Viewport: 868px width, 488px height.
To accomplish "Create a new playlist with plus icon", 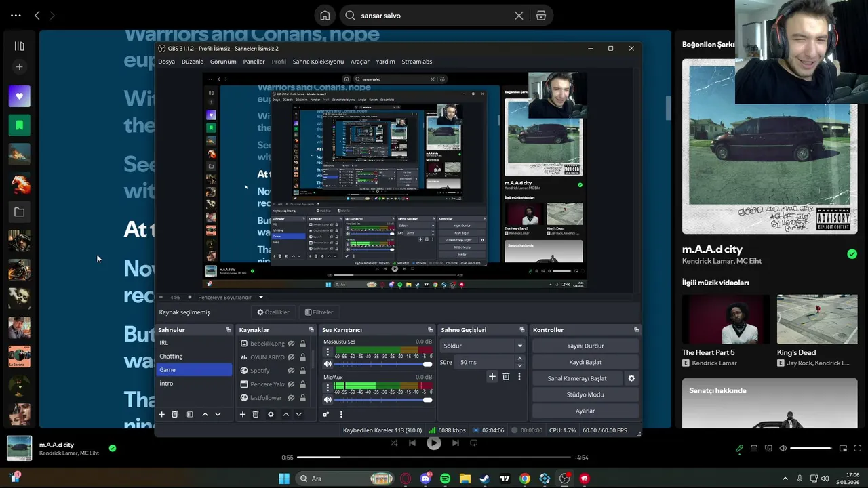I will (19, 67).
